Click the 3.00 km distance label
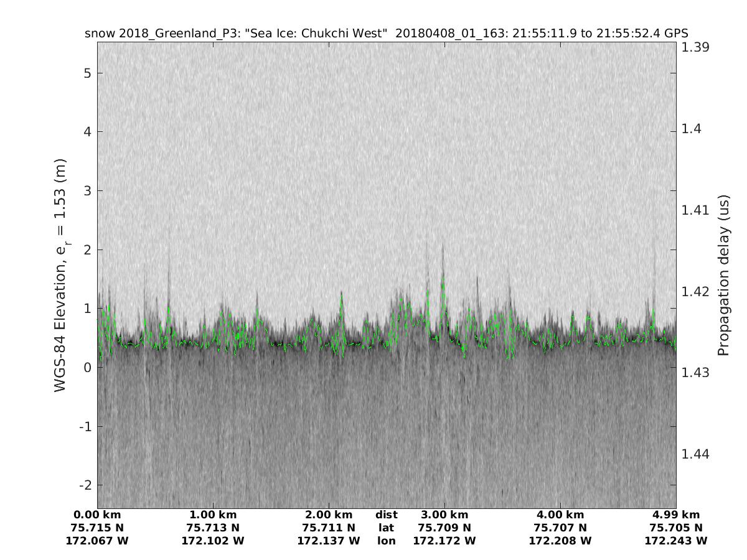 444,515
